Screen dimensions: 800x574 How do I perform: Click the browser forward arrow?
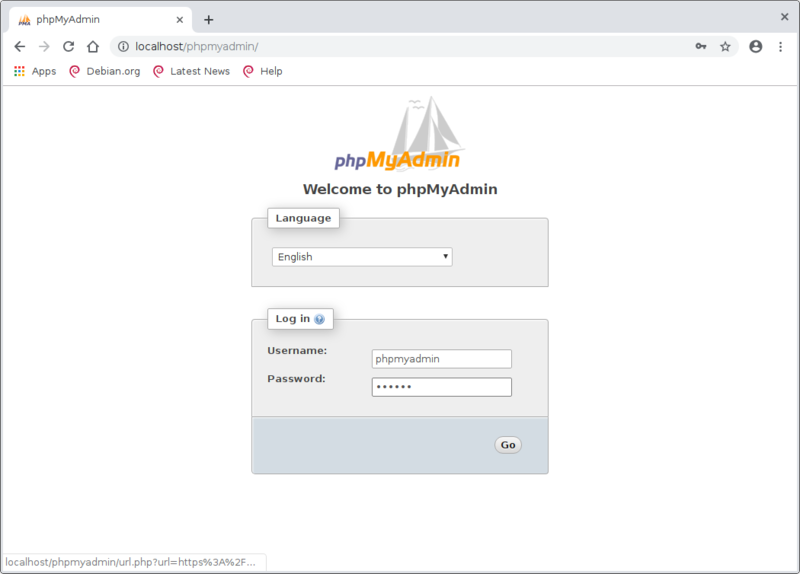(x=44, y=46)
